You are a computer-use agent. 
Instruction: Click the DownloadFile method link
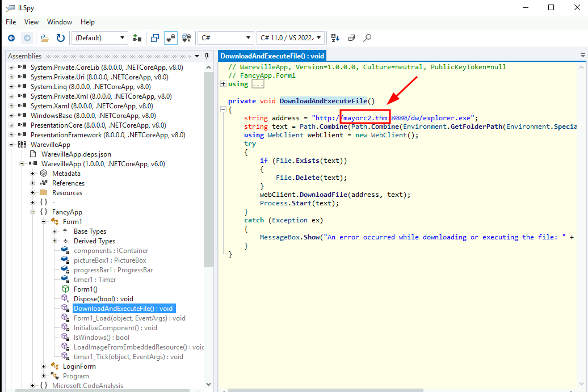(324, 195)
